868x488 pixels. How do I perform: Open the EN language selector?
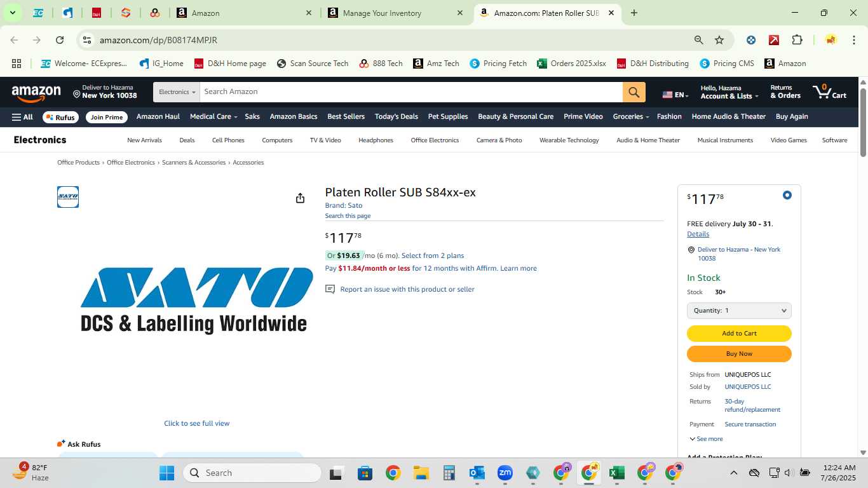675,95
